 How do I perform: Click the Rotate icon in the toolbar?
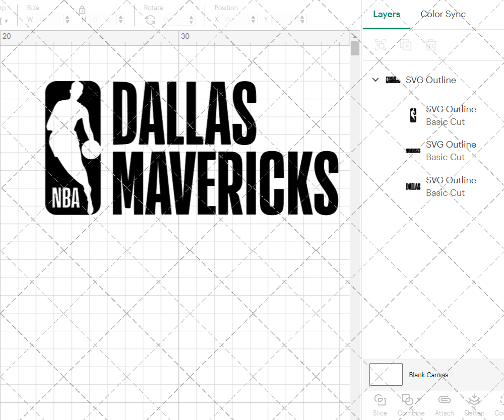(150, 19)
